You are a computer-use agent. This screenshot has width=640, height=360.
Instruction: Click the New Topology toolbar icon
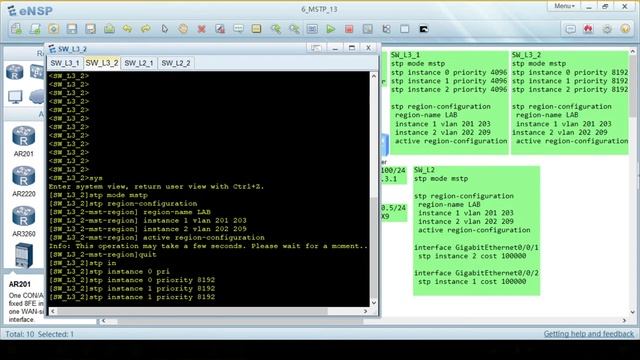(17, 29)
